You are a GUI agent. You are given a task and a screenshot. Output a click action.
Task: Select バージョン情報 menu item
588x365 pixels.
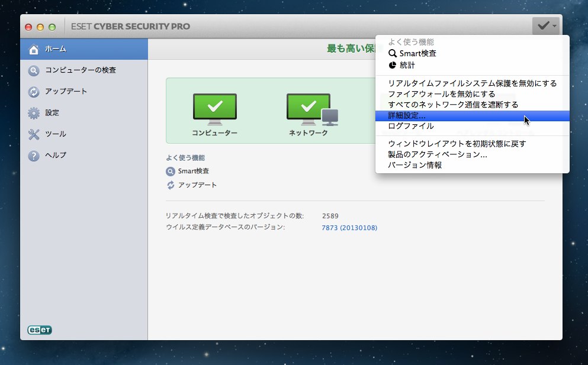(x=472, y=165)
